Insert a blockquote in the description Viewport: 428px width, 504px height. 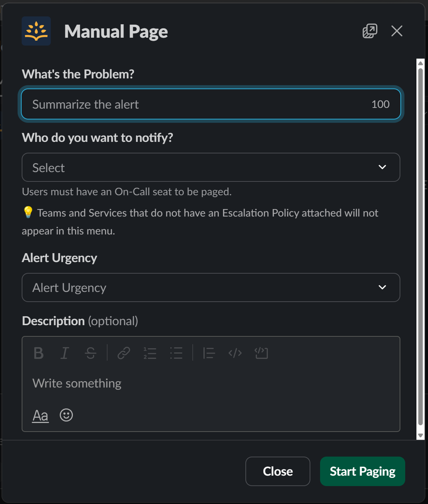click(209, 353)
